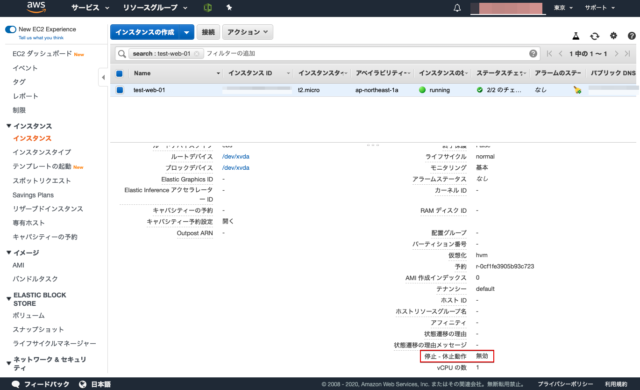Collapse the ELASTIC BLOCK STORE section
This screenshot has height=390, width=640.
(x=9, y=299)
